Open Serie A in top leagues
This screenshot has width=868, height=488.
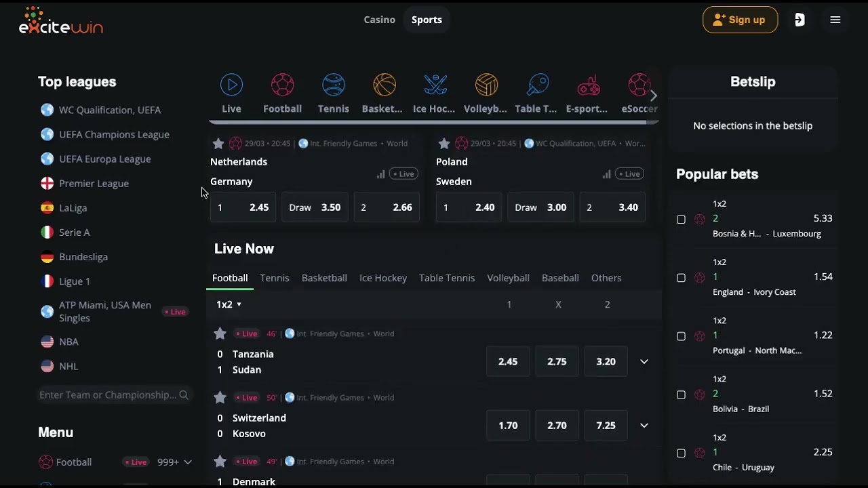tap(75, 232)
